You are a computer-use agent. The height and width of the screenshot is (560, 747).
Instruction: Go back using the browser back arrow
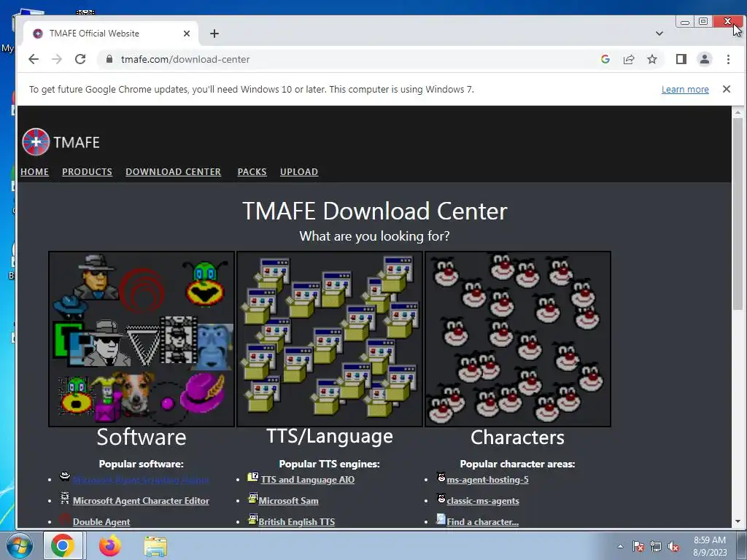[34, 59]
